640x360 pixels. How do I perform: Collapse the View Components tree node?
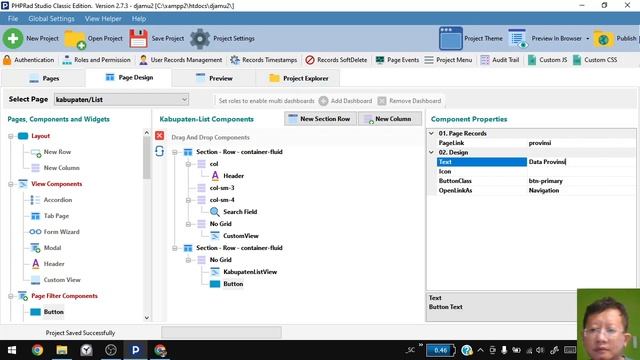(11, 184)
